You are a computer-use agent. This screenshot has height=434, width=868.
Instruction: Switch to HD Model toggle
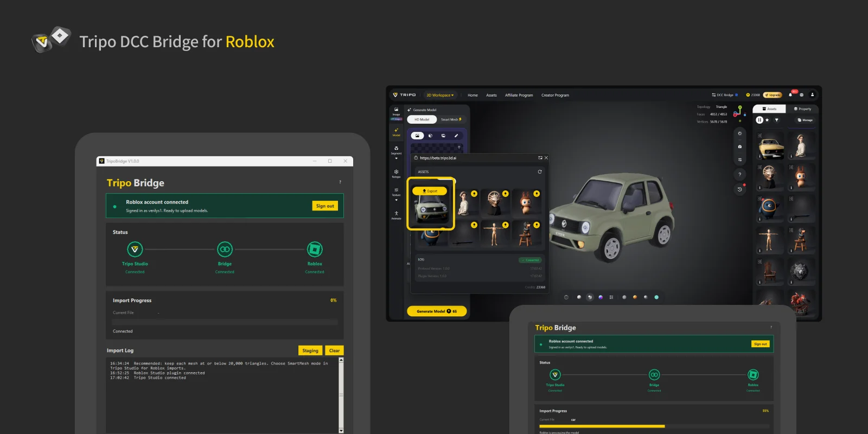pos(422,119)
